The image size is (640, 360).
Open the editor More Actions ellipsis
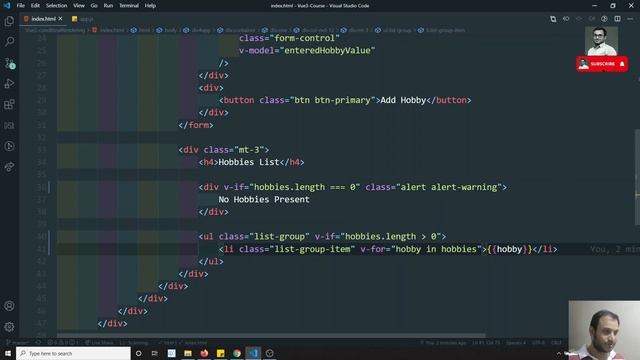coord(630,19)
